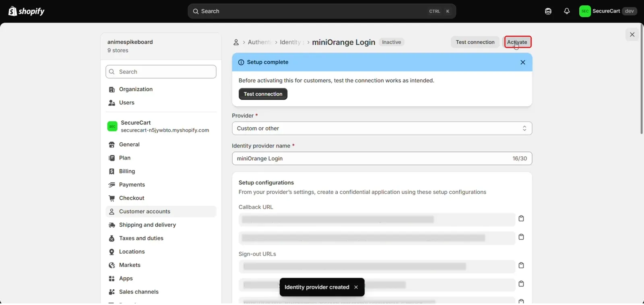Select the SecureCart store entry
This screenshot has height=305, width=644.
[161, 126]
